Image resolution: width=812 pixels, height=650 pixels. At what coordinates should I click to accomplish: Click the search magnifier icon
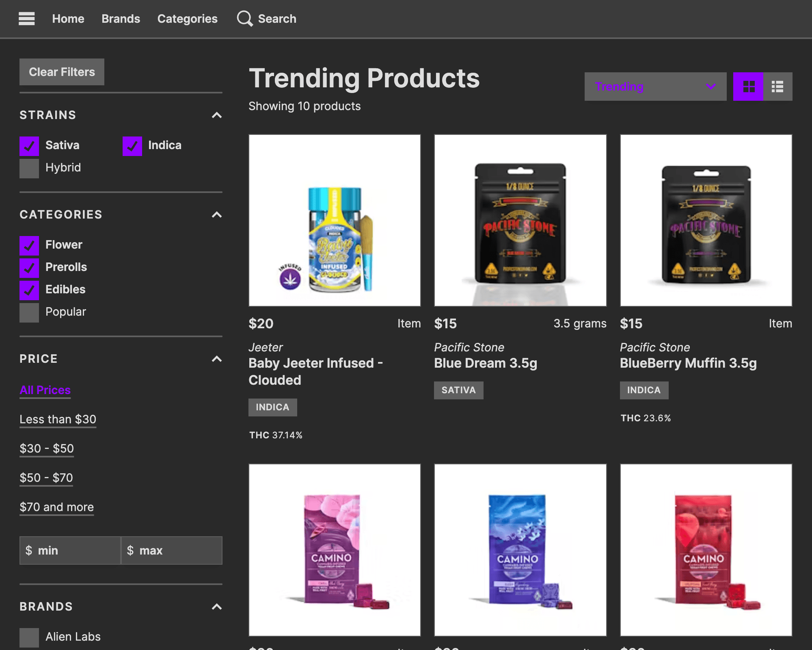click(245, 19)
